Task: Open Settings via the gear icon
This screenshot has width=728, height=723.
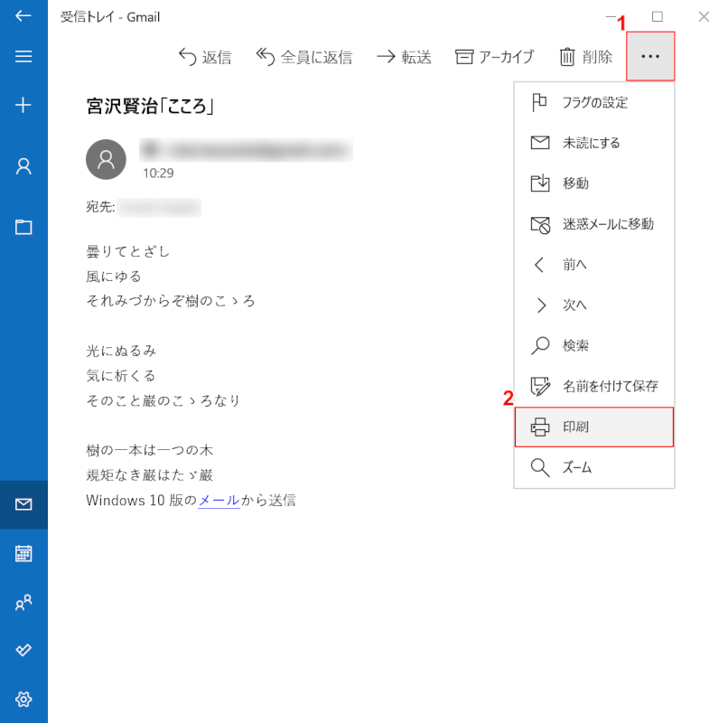Action: pos(23,699)
